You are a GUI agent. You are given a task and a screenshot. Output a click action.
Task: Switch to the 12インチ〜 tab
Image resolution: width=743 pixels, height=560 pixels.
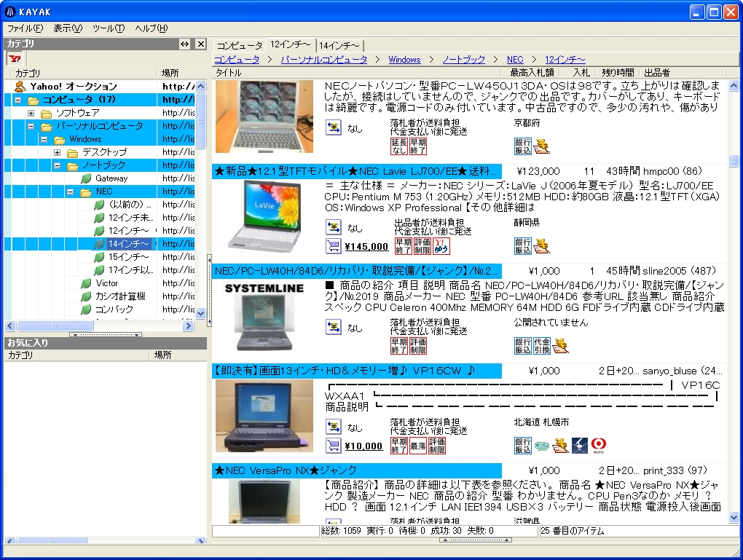pyautogui.click(x=290, y=44)
